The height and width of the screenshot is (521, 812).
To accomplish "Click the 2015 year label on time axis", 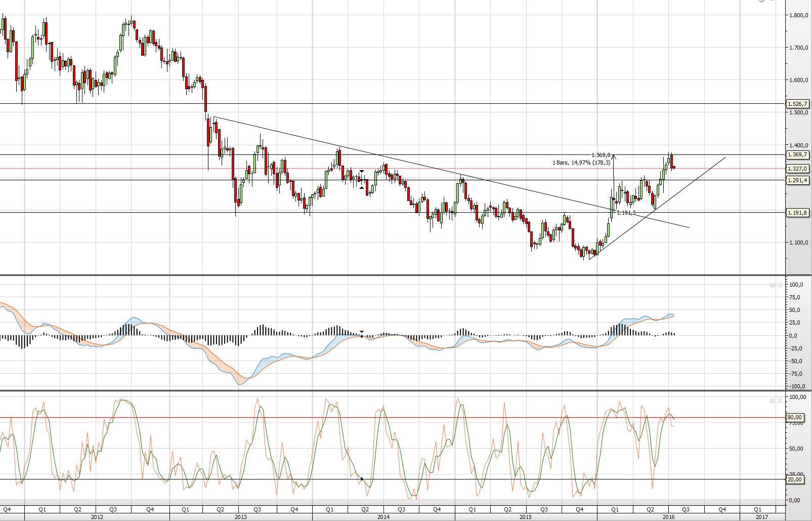I will tap(526, 517).
